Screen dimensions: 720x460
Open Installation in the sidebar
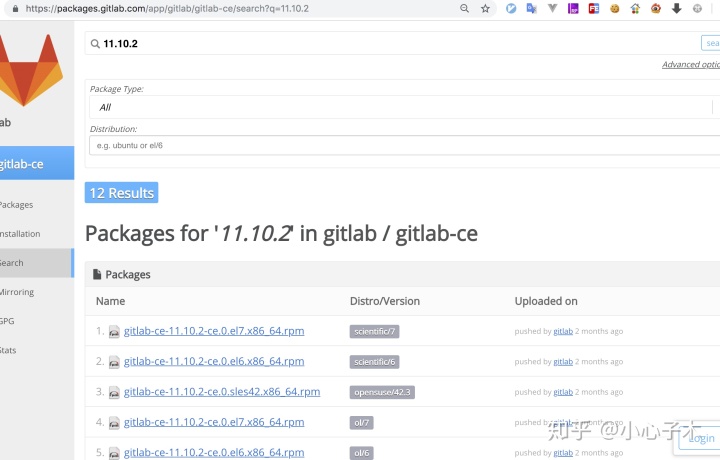click(x=20, y=234)
